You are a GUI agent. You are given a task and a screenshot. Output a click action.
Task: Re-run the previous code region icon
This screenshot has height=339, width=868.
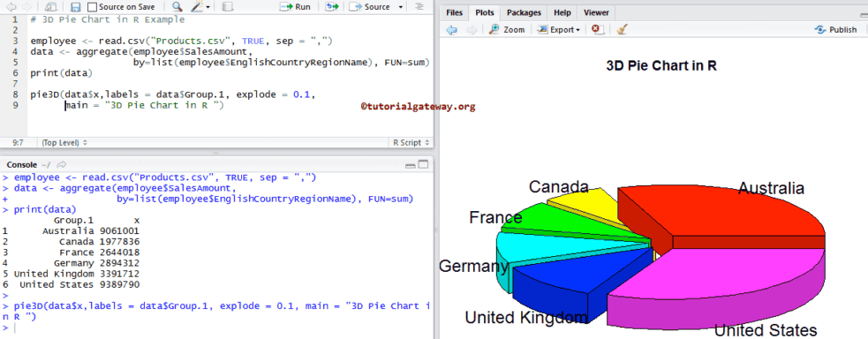[332, 7]
